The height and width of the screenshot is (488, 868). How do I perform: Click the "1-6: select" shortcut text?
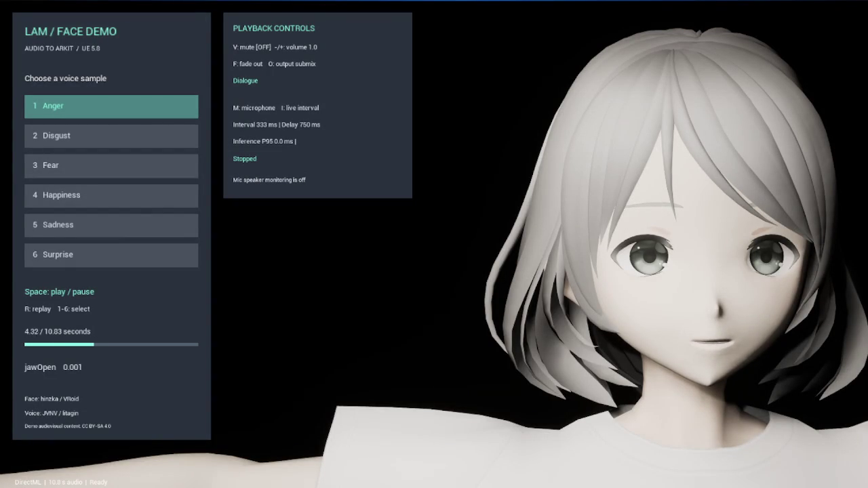(74, 309)
